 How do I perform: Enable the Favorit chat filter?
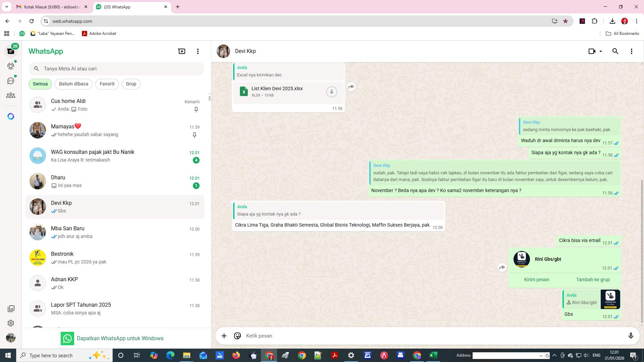pyautogui.click(x=107, y=84)
